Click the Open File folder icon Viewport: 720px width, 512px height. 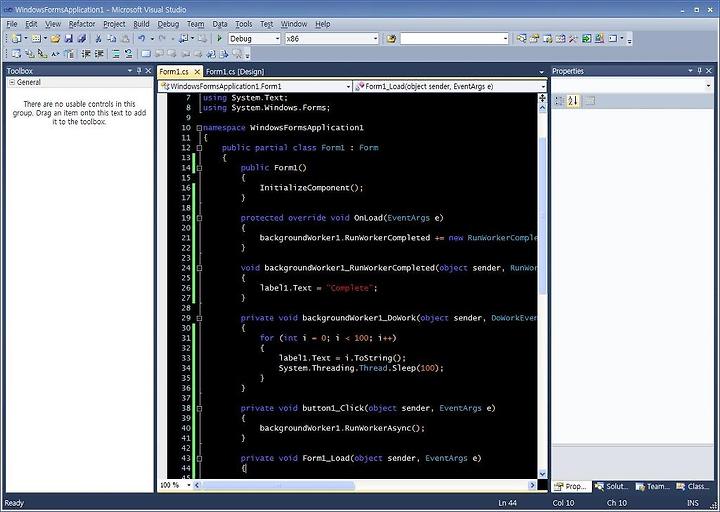click(55, 39)
